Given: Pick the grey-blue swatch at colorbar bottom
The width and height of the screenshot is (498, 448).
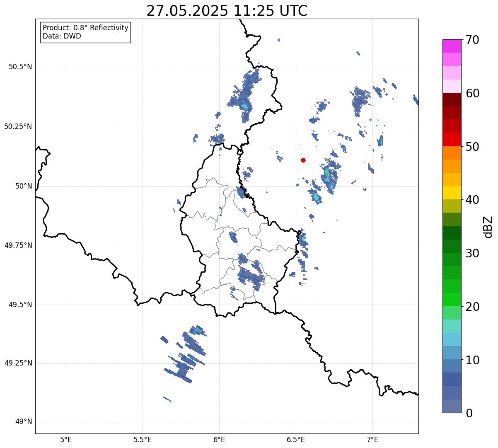Looking at the screenshot, I should pos(452,406).
